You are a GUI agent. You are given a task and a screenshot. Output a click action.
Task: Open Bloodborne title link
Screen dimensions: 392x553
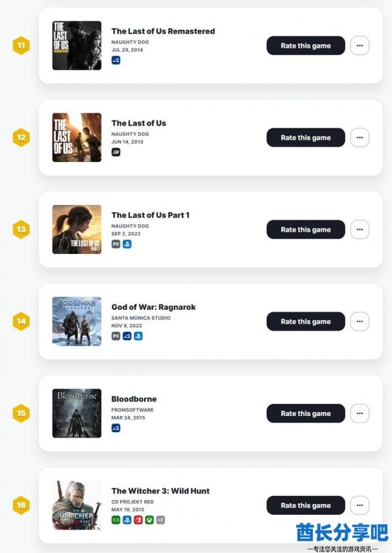click(134, 399)
